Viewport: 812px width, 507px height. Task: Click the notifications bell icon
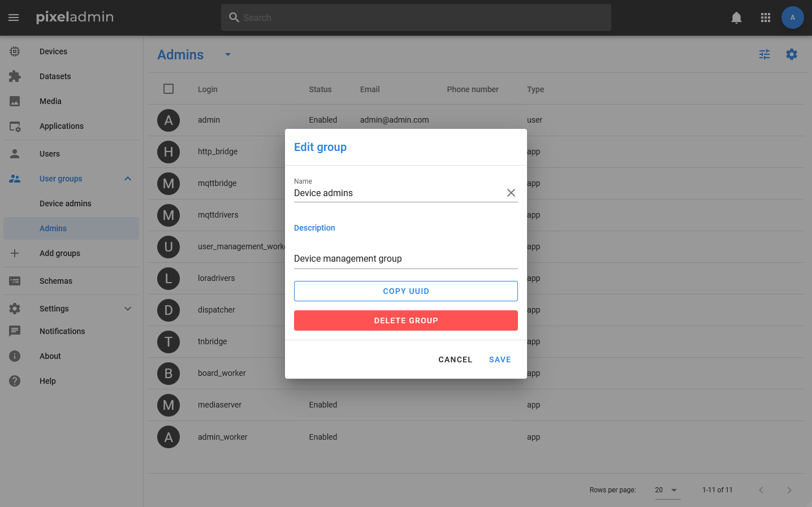pyautogui.click(x=736, y=18)
